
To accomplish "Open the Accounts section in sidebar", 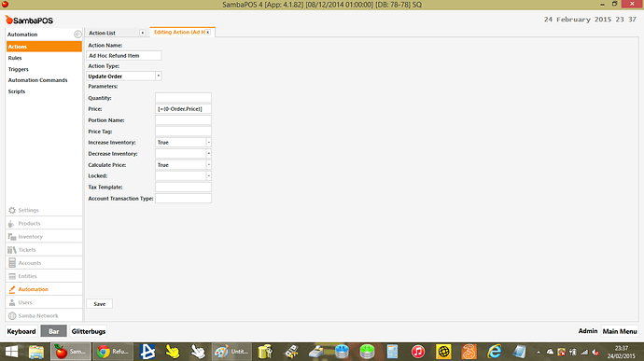I will (44, 263).
